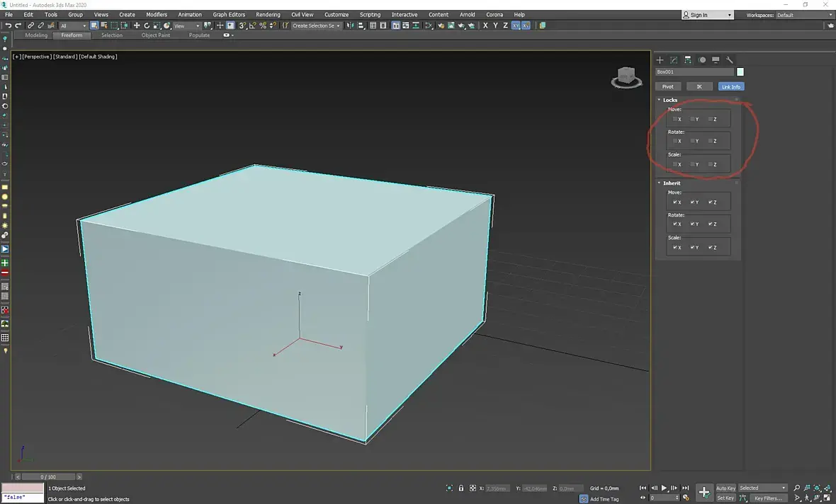Enable the Move X lock checkbox
Viewport: 836px width, 504px height.
coord(675,119)
